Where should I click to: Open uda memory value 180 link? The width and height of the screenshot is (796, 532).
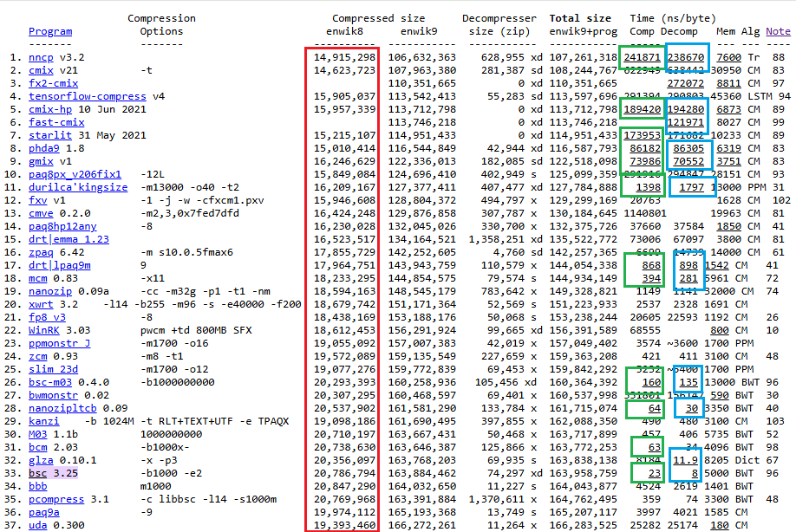point(720,525)
